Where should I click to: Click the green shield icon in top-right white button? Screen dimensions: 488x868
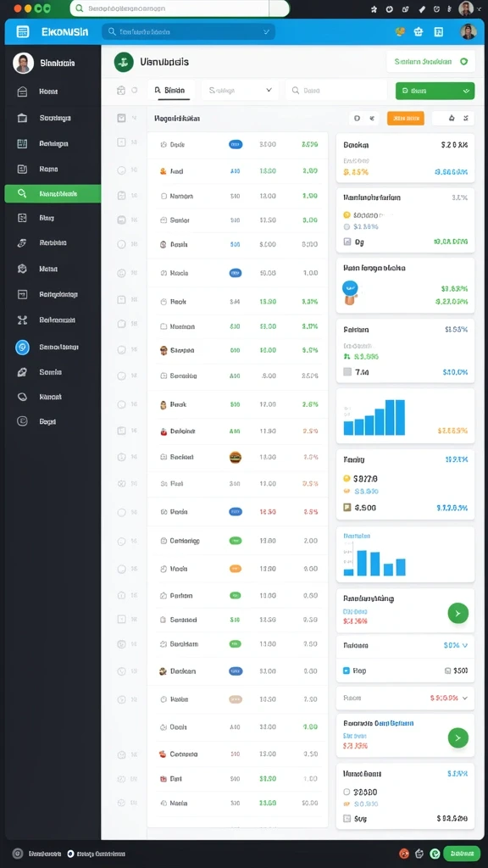[463, 61]
